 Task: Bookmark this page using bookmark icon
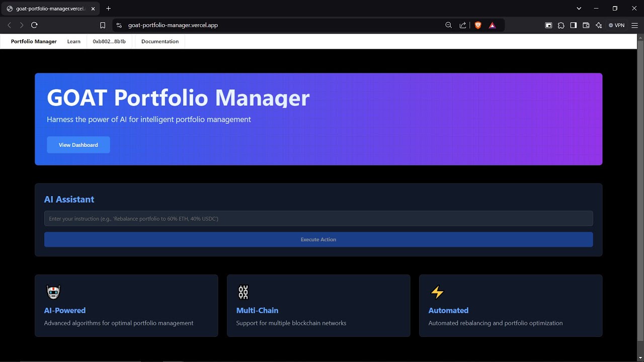pos(103,25)
